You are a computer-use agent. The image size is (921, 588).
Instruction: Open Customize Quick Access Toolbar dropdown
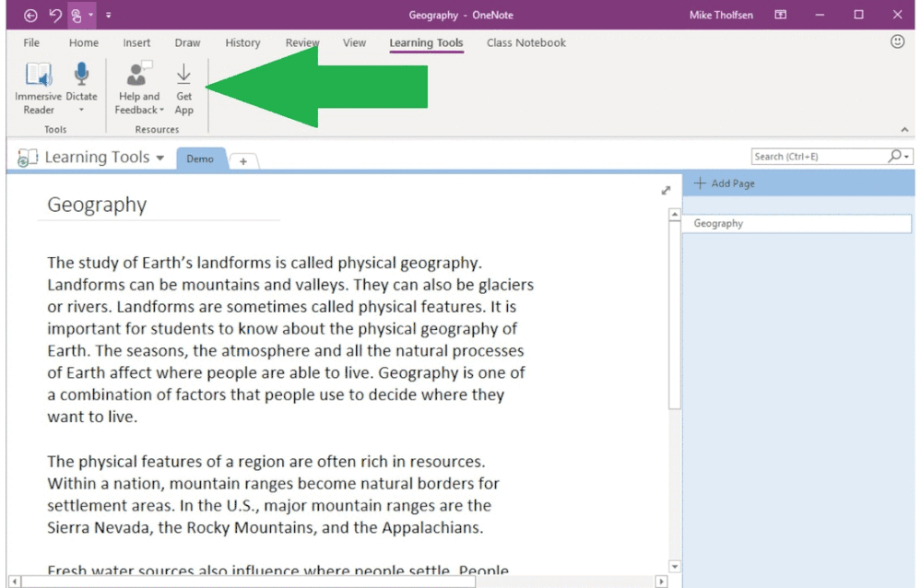click(x=109, y=16)
